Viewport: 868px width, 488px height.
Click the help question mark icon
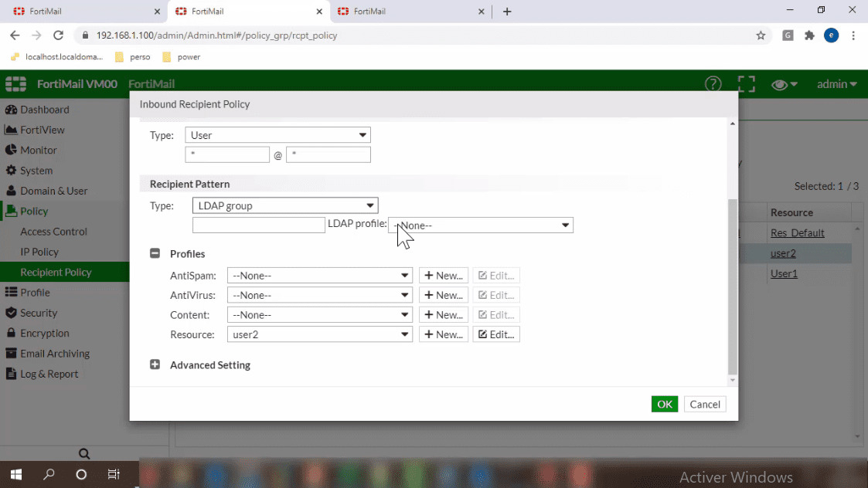713,84
